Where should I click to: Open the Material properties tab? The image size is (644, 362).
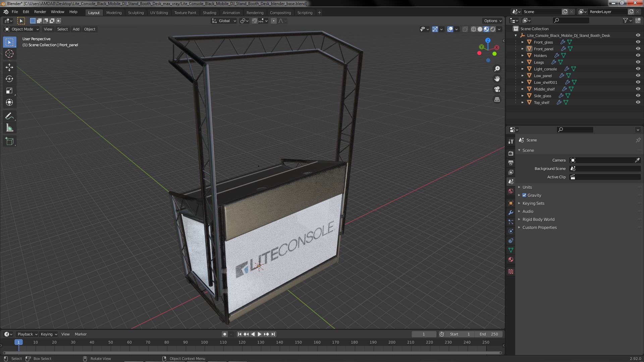point(511,259)
